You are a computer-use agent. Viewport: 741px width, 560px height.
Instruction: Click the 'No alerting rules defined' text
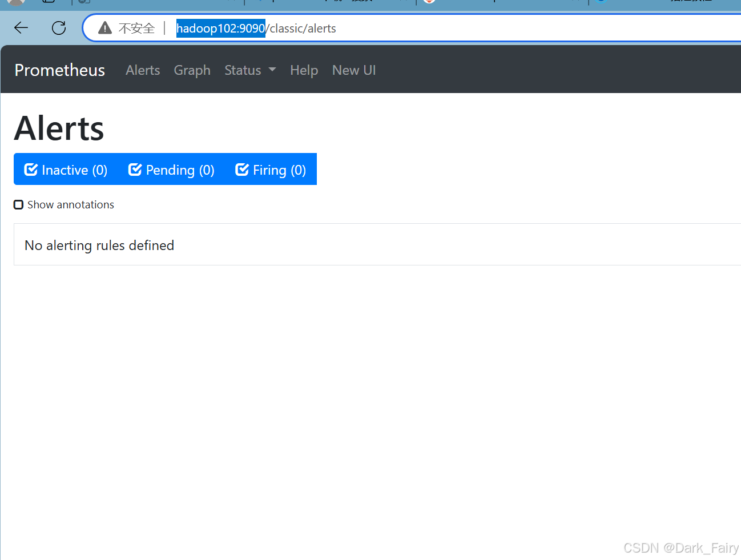(x=99, y=245)
